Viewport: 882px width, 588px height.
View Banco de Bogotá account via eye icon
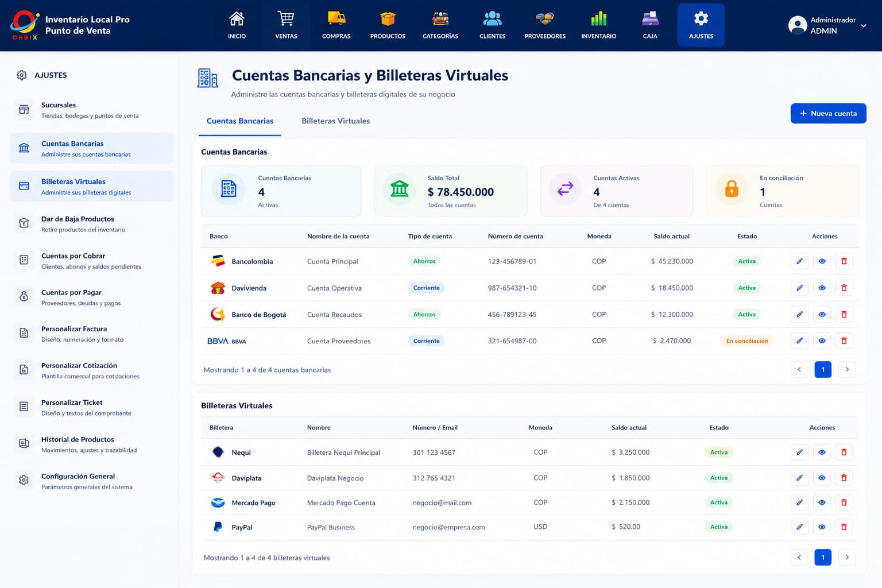[x=822, y=314]
